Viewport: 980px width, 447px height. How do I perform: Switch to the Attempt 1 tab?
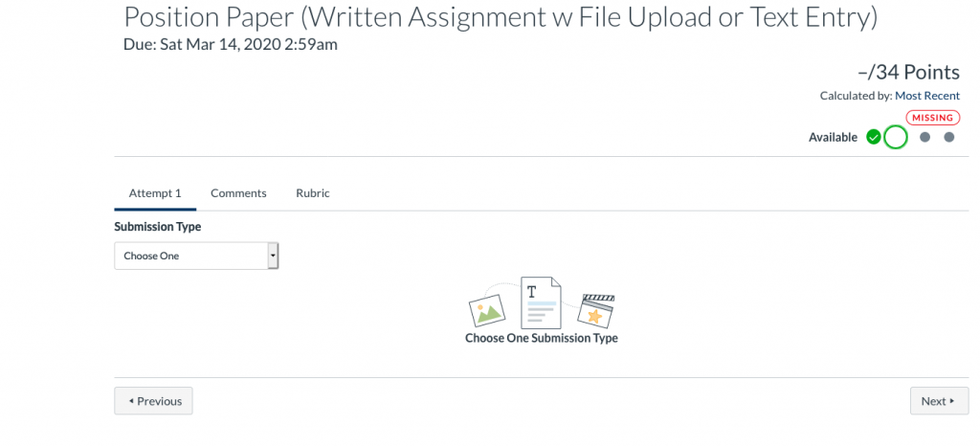[x=155, y=192]
